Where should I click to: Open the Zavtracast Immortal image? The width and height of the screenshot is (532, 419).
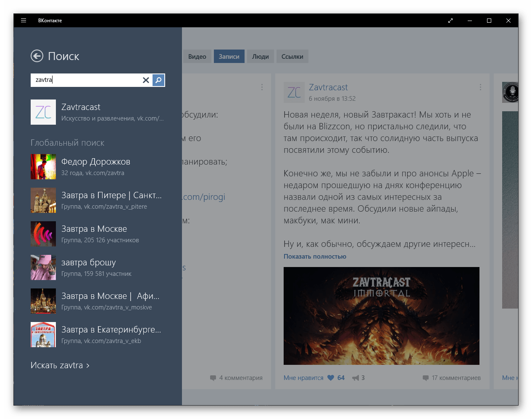(382, 316)
